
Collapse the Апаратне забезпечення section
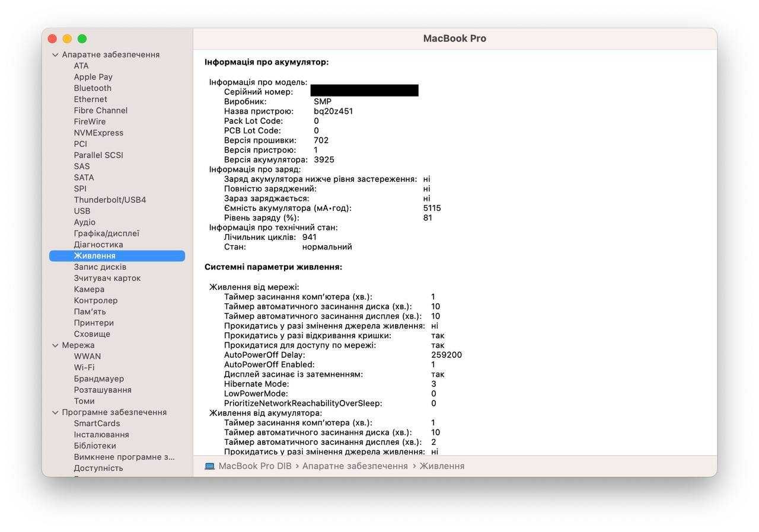tap(55, 55)
